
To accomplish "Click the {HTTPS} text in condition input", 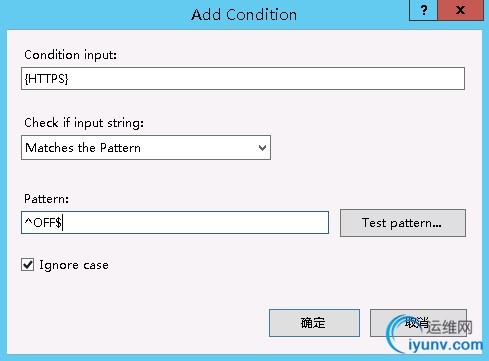I will 46,79.
